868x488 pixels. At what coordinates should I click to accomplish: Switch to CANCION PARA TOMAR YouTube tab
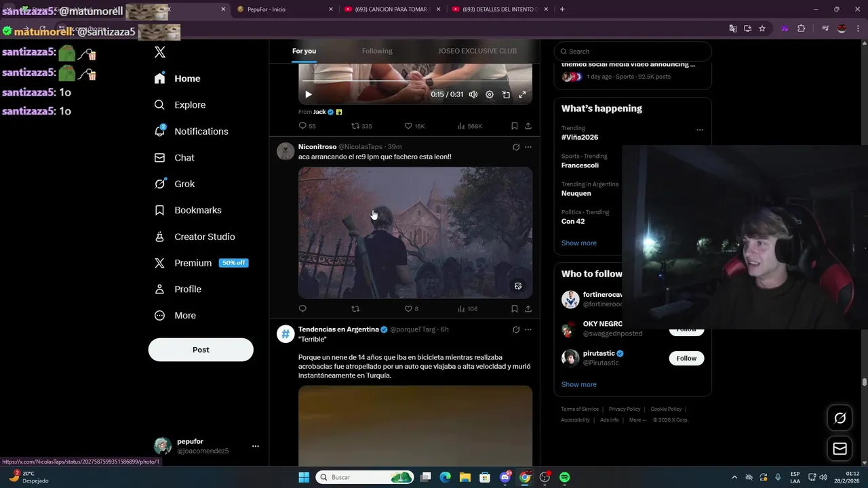click(x=392, y=9)
